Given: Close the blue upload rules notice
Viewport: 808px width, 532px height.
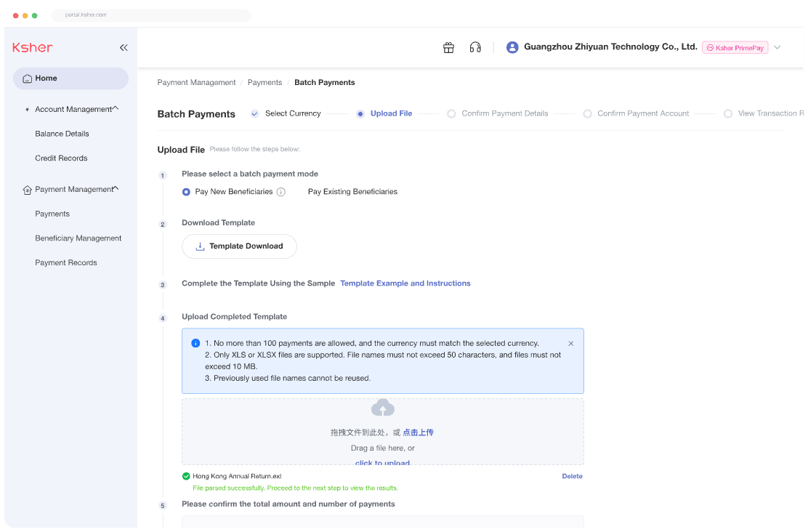Looking at the screenshot, I should (x=571, y=343).
